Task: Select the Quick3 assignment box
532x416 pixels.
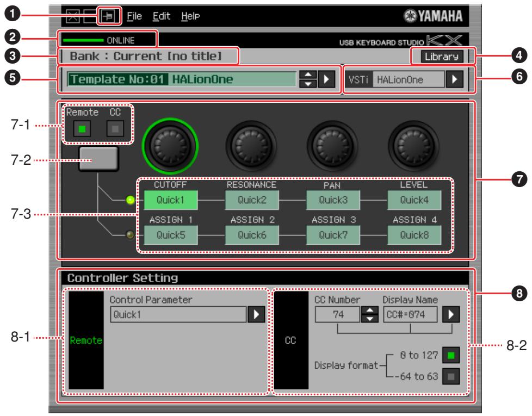Action: coord(333,200)
